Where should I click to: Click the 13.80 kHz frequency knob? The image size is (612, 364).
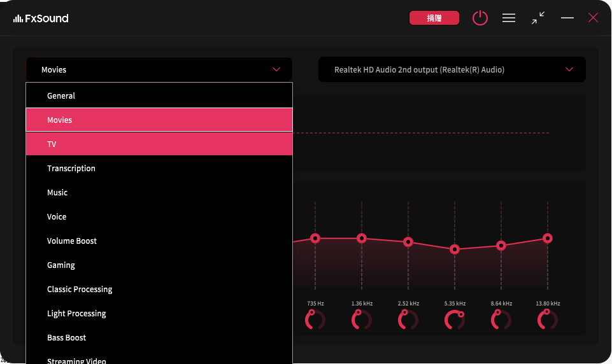547,319
